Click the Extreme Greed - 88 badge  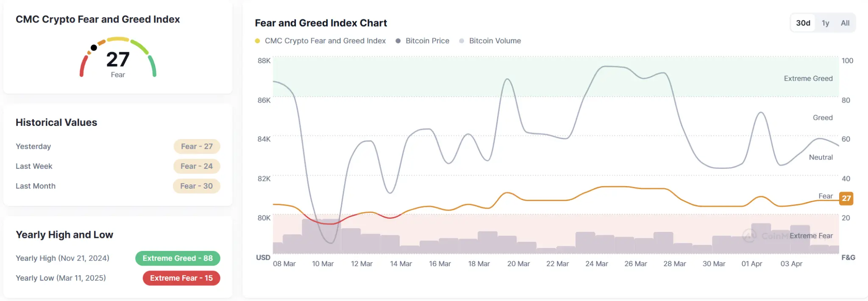[178, 258]
